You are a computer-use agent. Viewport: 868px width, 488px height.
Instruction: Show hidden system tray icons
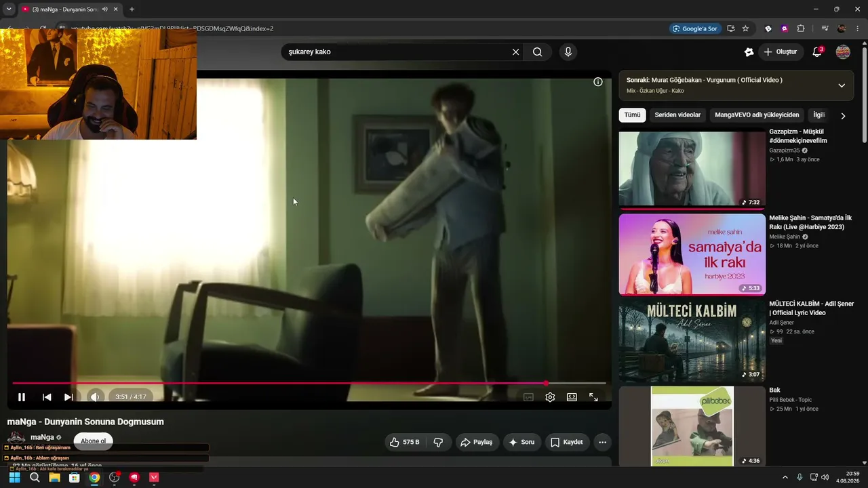click(785, 478)
